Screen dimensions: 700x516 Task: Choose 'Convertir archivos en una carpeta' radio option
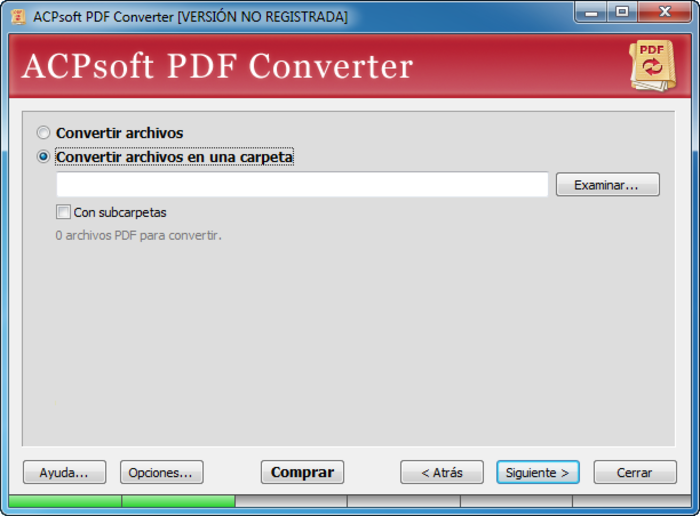click(x=43, y=157)
